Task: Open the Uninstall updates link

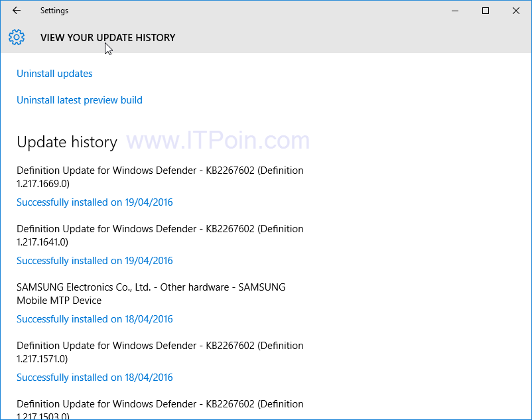Action: pos(54,74)
